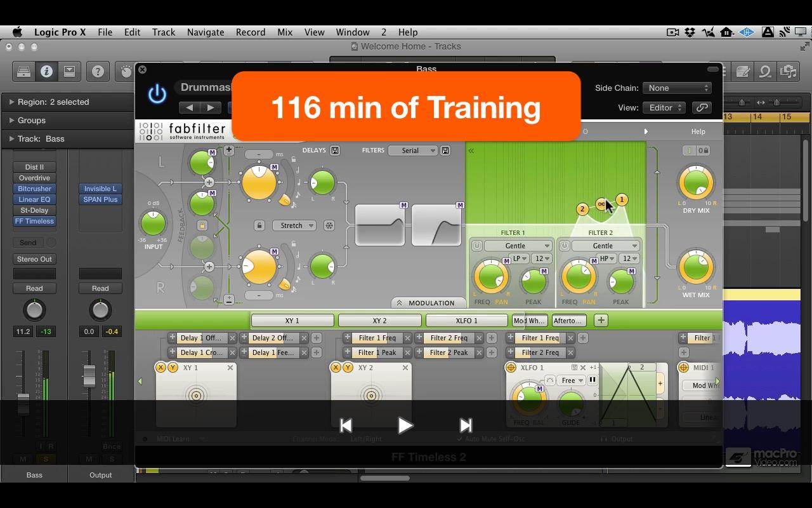Open the Logic Library toolbar icon
Screen dimensions: 812x508
pyautogui.click(x=23, y=72)
